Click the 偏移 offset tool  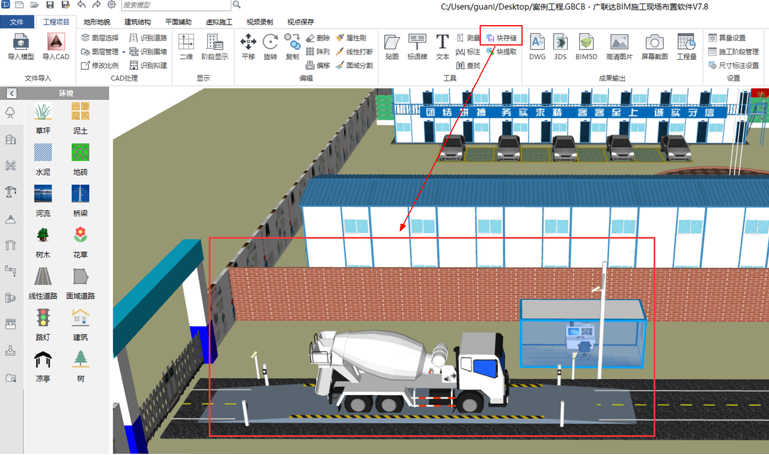pos(318,65)
